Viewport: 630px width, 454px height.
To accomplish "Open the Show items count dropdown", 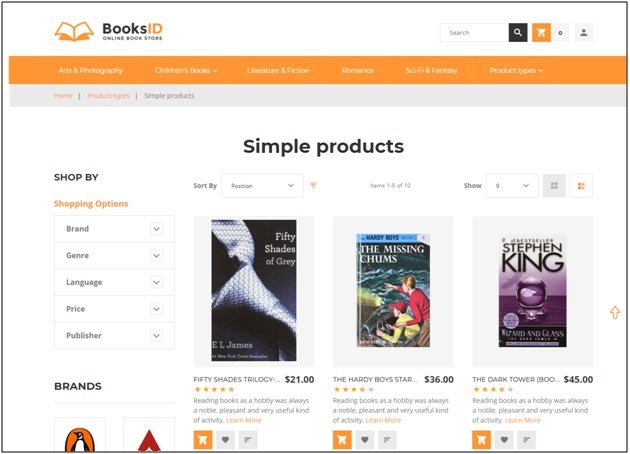I will (x=512, y=186).
